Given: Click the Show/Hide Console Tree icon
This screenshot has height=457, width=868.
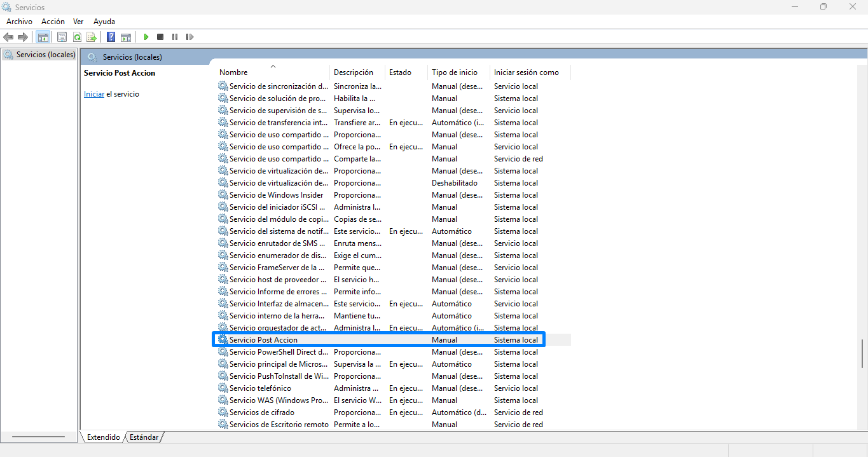Looking at the screenshot, I should coord(43,37).
